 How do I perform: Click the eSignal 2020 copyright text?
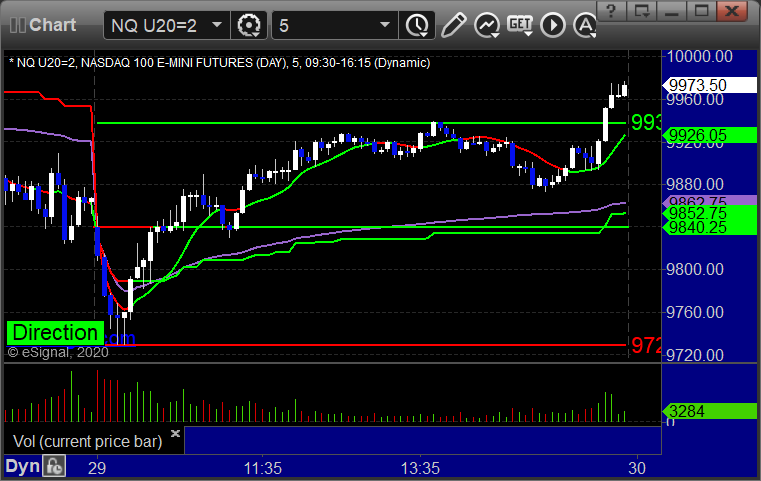58,352
